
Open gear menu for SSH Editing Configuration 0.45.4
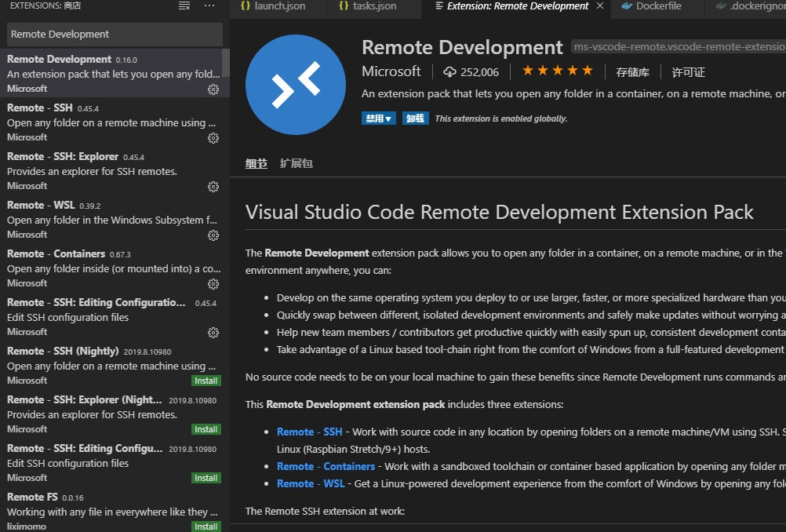(x=213, y=333)
